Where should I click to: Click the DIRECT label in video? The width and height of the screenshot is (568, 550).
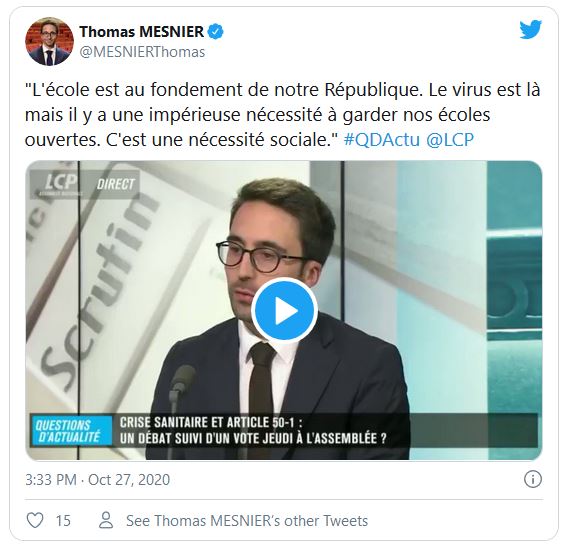coord(115,184)
